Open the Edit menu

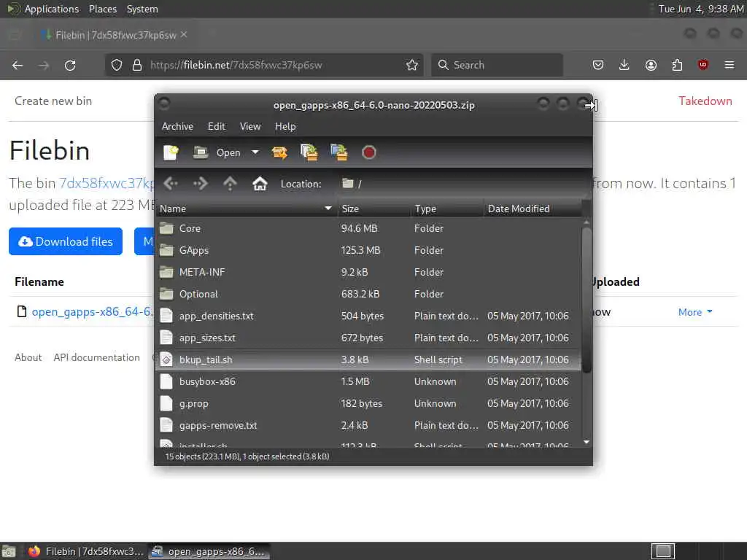(216, 126)
